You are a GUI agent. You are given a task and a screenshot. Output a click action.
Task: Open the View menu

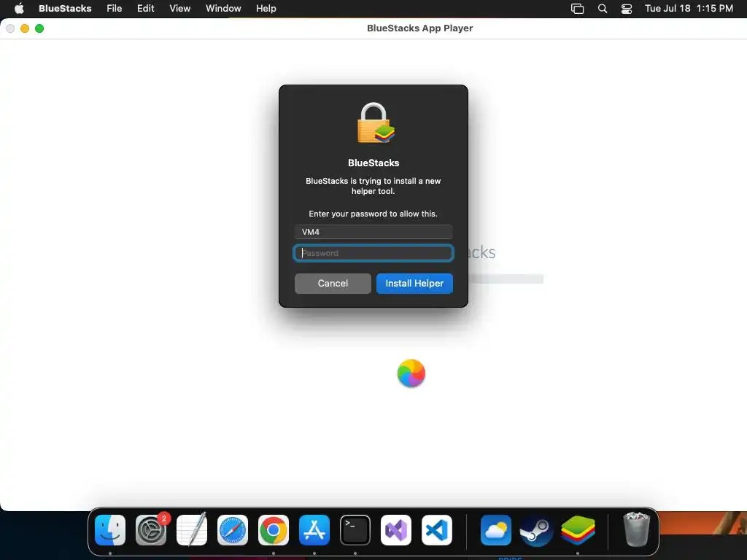click(x=179, y=9)
